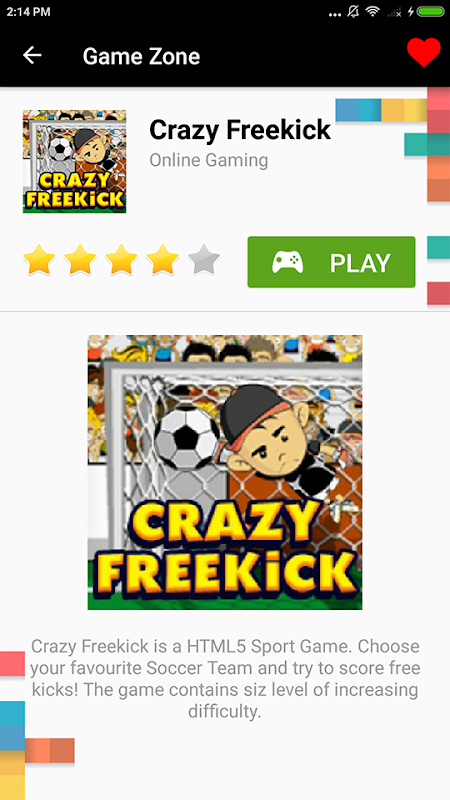The image size is (450, 800).
Task: Select the fourth rating star
Action: click(x=163, y=260)
